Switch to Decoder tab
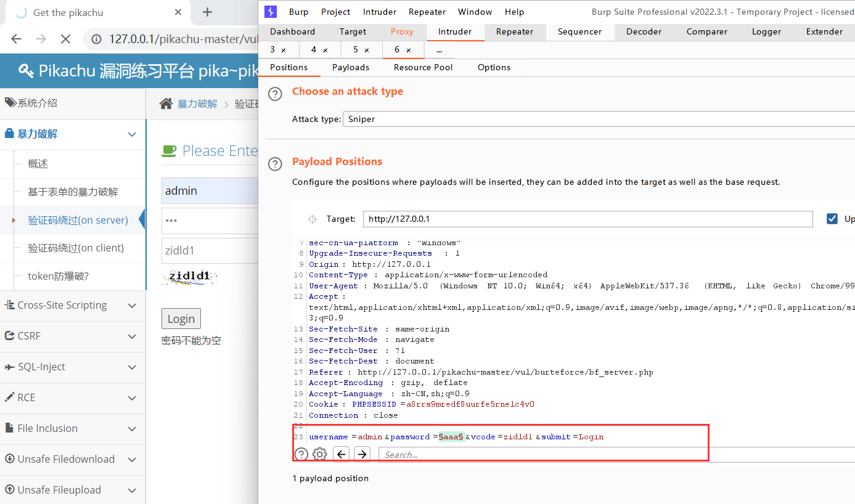Image resolution: width=855 pixels, height=504 pixels. pos(644,31)
